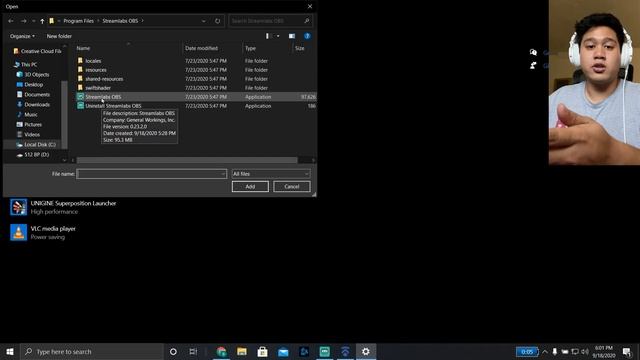
Task: Show the preview pane in Open dialog
Action: click(x=292, y=36)
